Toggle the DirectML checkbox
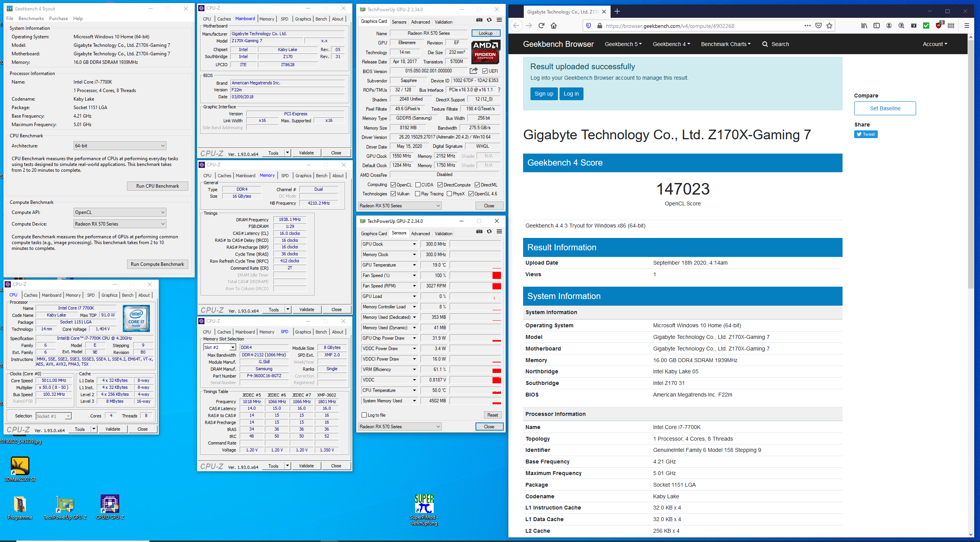Image resolution: width=980 pixels, height=542 pixels. [477, 185]
